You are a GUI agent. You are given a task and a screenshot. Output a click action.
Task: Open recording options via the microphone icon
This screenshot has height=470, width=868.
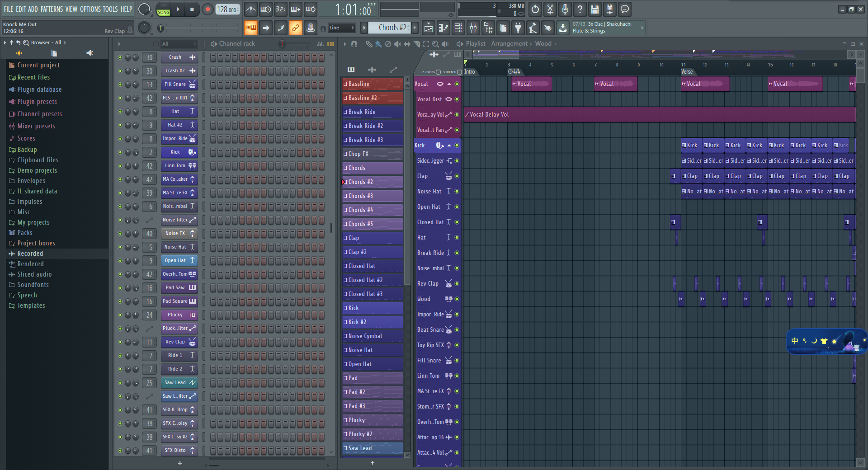pos(565,9)
